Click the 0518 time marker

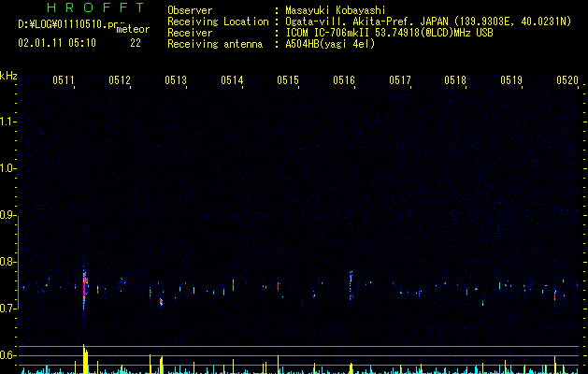[455, 80]
